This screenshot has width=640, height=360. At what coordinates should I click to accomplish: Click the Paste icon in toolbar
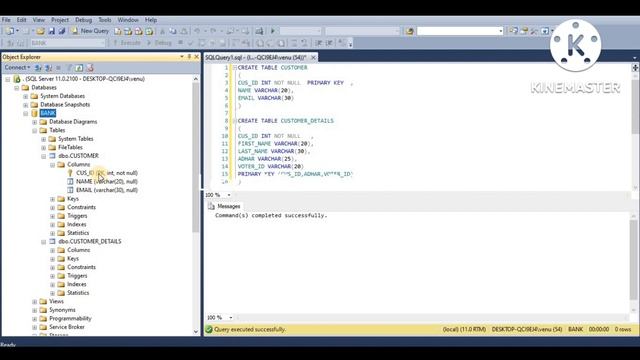(x=184, y=31)
